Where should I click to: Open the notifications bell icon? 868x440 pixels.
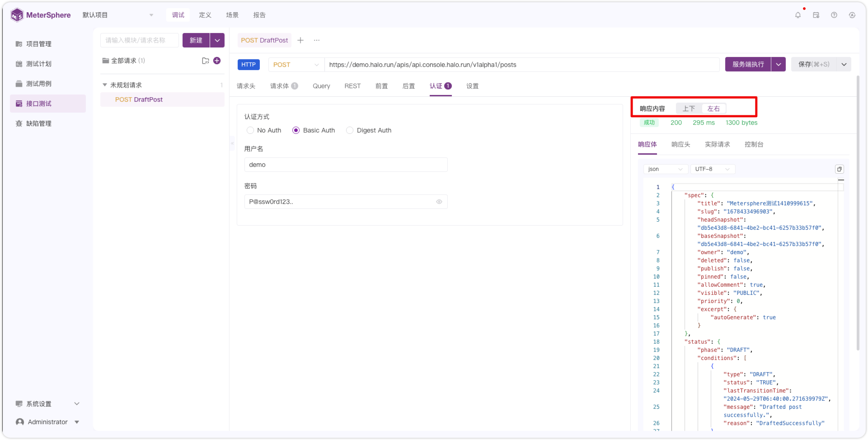click(798, 15)
